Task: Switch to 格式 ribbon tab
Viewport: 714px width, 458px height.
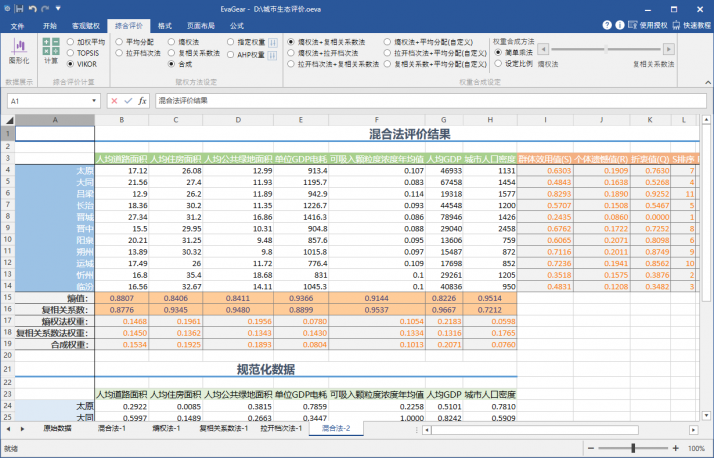Action: (x=164, y=26)
